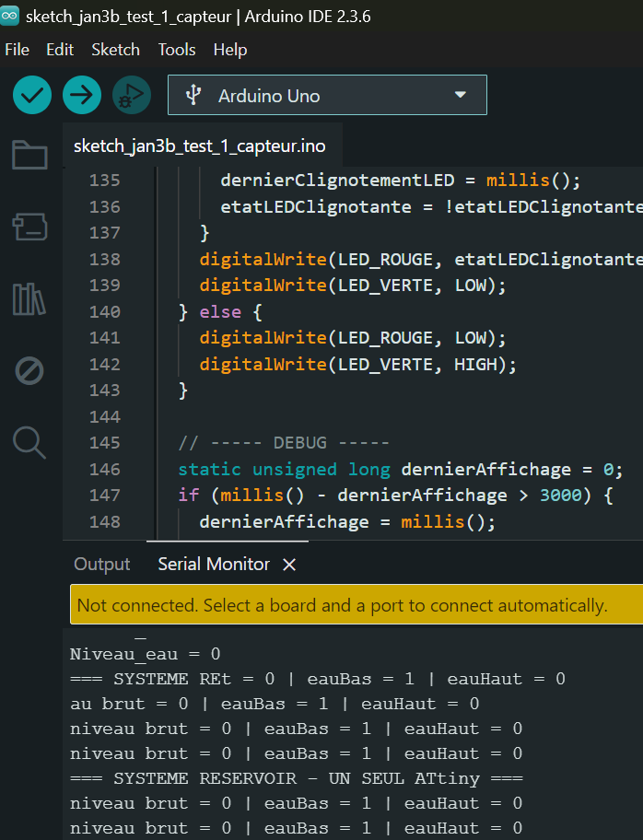643x840 pixels.
Task: Open the Search magnifier icon in sidebar
Action: (29, 443)
